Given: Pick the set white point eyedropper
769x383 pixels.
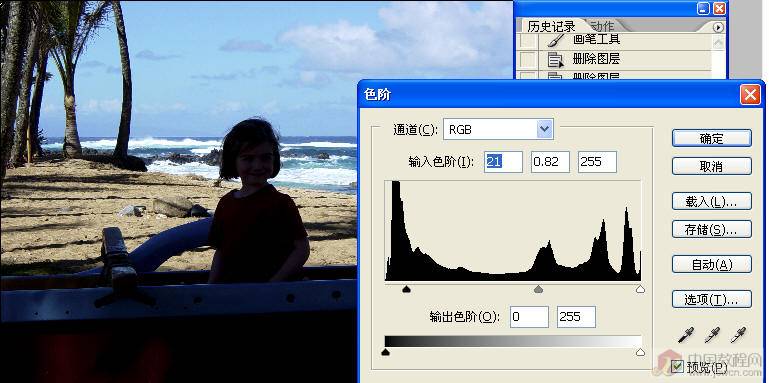Looking at the screenshot, I should click(x=738, y=335).
